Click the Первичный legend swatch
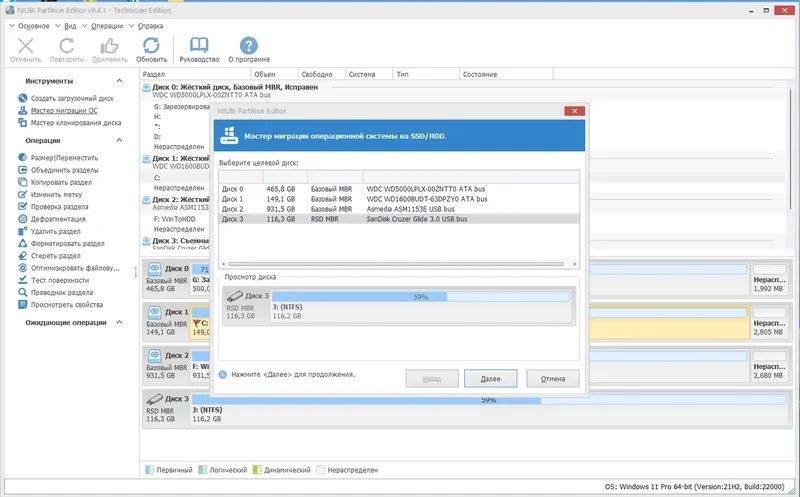800x497 pixels. pyautogui.click(x=149, y=469)
